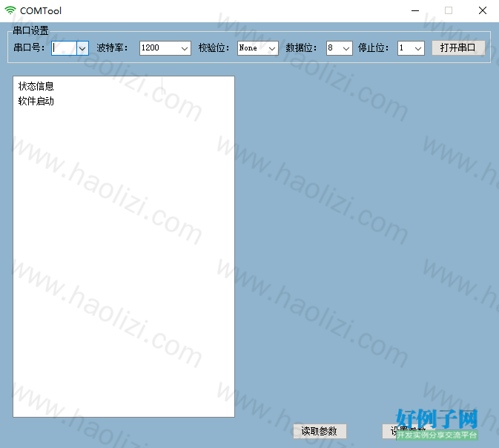Image resolution: width=499 pixels, height=448 pixels.
Task: Open the 数据位 data bits dropdown
Action: (340, 48)
